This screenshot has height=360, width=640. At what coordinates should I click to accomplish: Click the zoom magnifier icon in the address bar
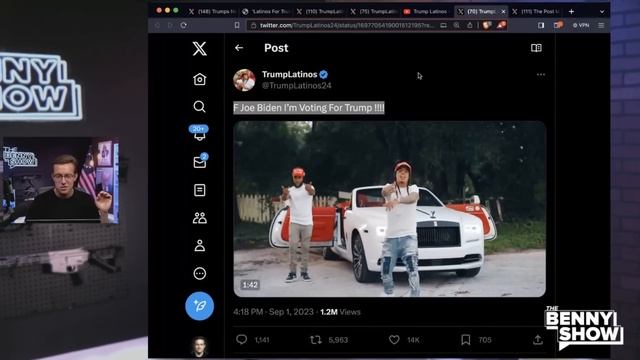(456, 25)
